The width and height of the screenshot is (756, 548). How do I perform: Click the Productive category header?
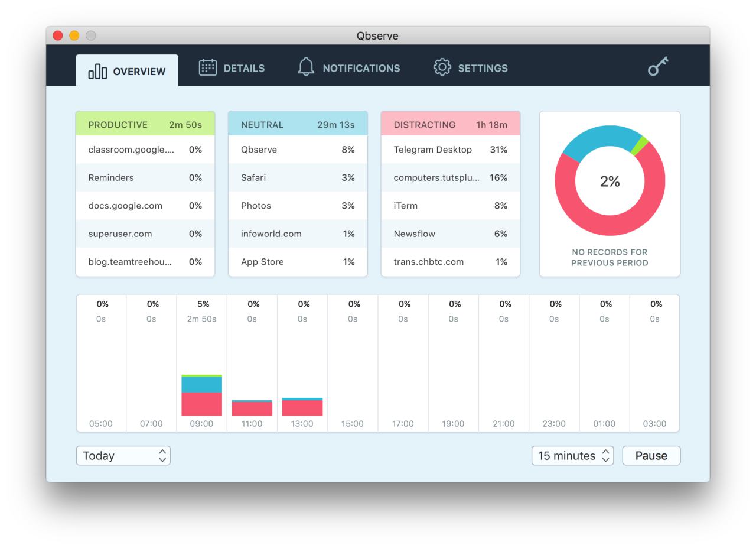coord(145,125)
